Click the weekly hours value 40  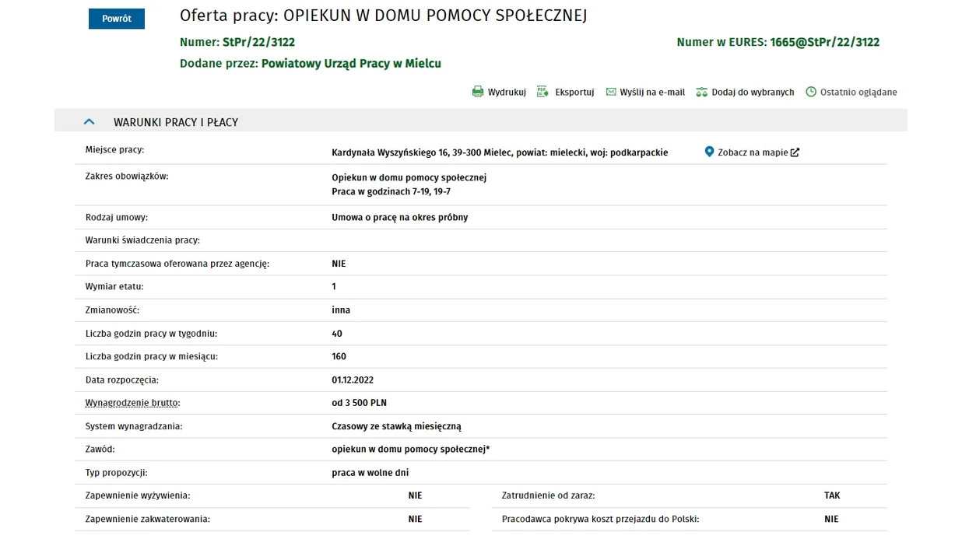(x=337, y=334)
